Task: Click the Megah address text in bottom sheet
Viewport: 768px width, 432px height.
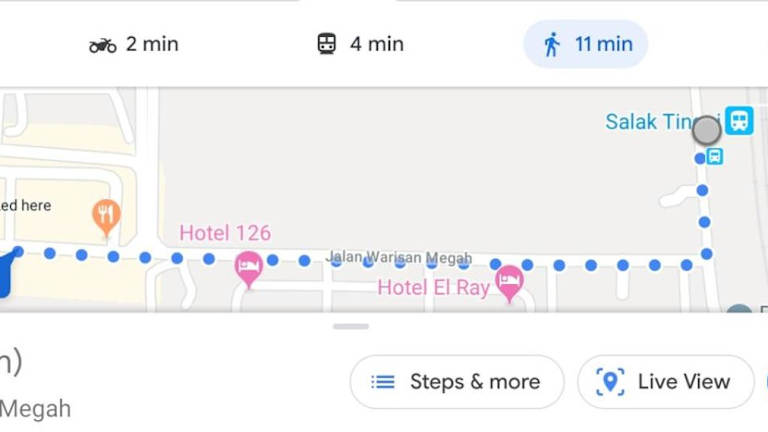Action: (x=35, y=409)
